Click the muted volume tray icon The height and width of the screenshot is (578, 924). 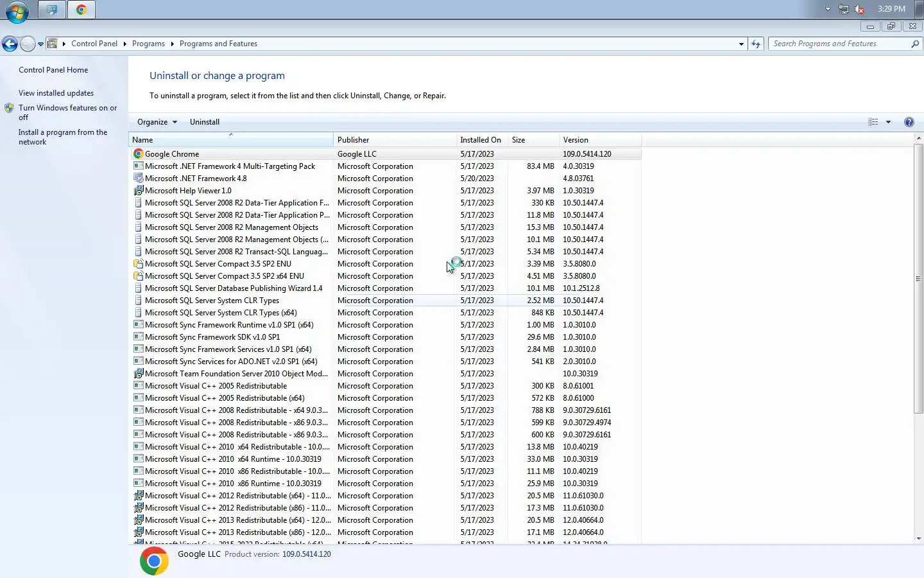(859, 9)
